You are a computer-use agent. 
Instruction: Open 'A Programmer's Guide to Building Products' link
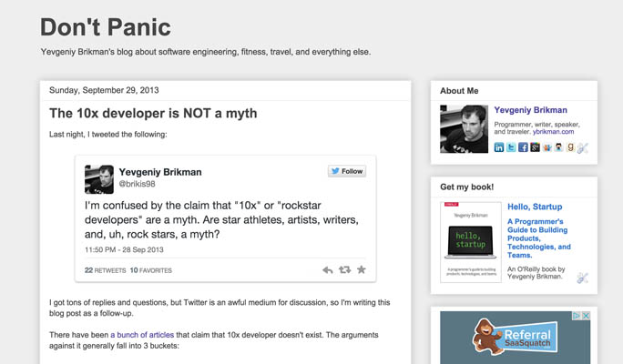click(539, 238)
